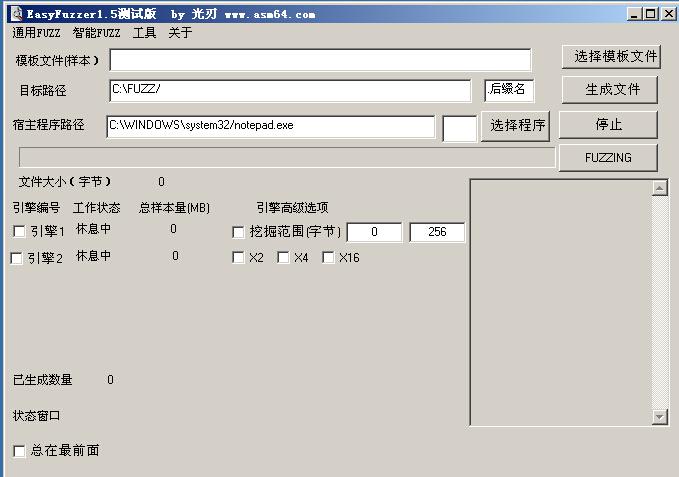Image resolution: width=679 pixels, height=477 pixels.
Task: Click the range start field showing 0
Action: (374, 232)
